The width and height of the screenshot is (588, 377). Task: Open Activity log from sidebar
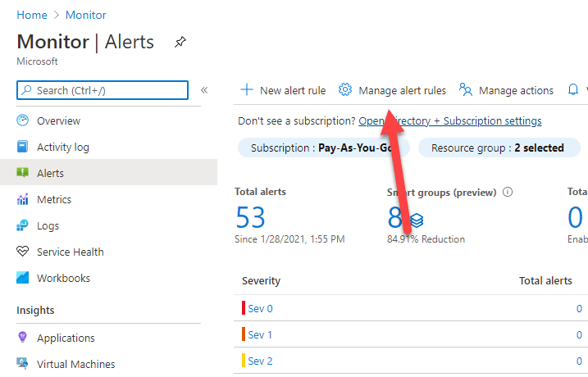pyautogui.click(x=62, y=147)
